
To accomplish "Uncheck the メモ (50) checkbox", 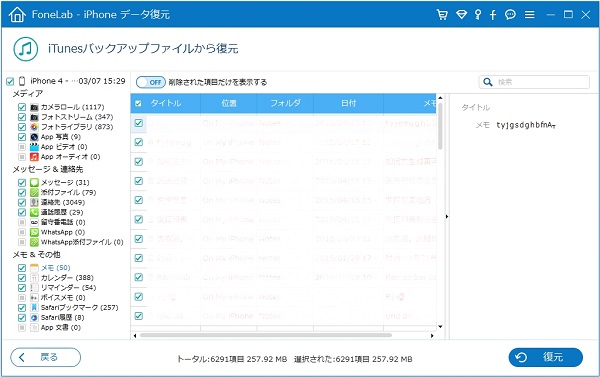I will 22,268.
